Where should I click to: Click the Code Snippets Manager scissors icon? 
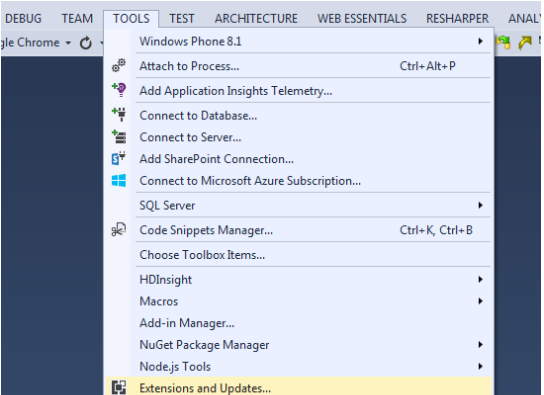(119, 230)
